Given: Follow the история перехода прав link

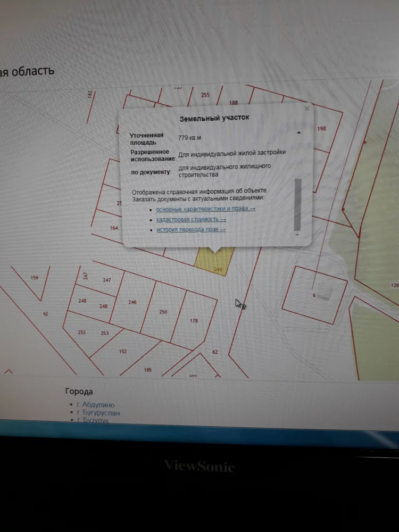Looking at the screenshot, I should pyautogui.click(x=190, y=230).
